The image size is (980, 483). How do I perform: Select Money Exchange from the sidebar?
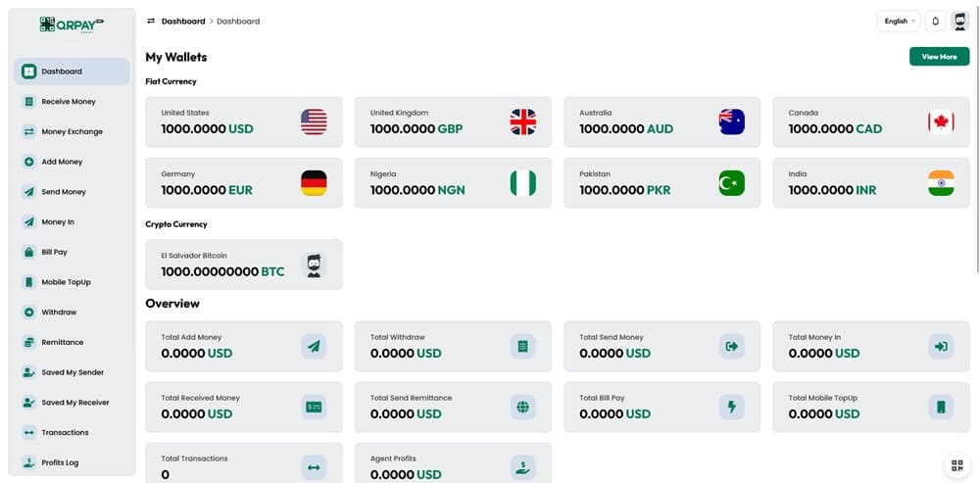pos(72,131)
